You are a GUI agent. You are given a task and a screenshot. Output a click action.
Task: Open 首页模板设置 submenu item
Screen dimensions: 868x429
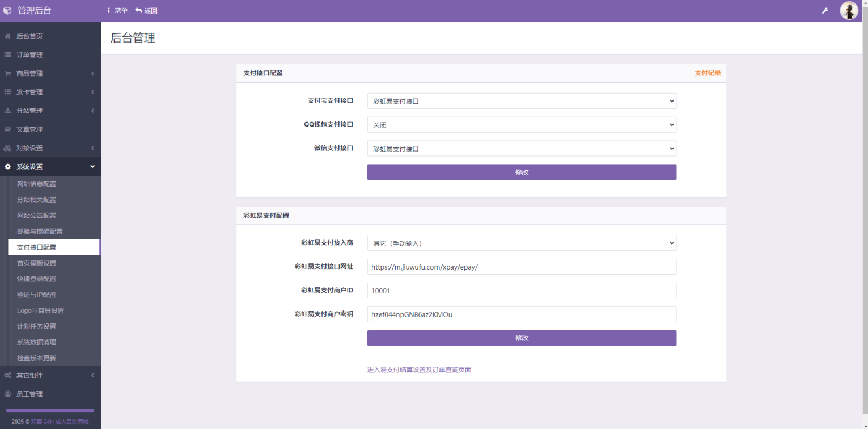point(37,263)
